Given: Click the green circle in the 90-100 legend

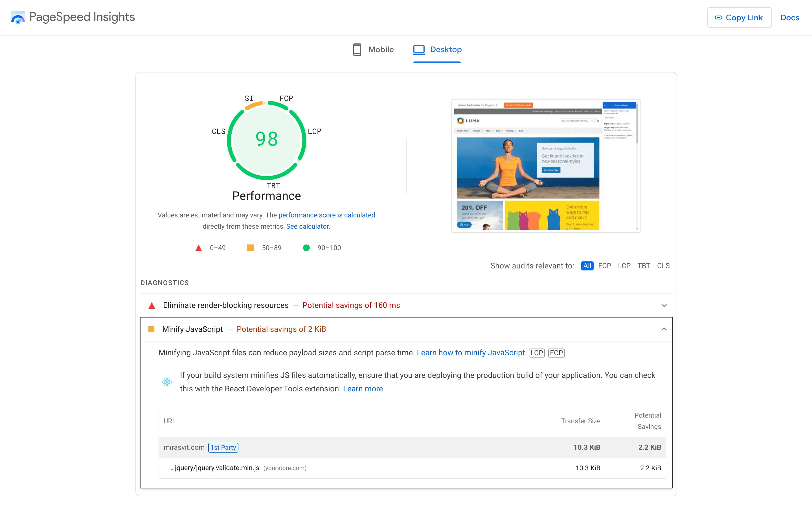Looking at the screenshot, I should (x=306, y=248).
